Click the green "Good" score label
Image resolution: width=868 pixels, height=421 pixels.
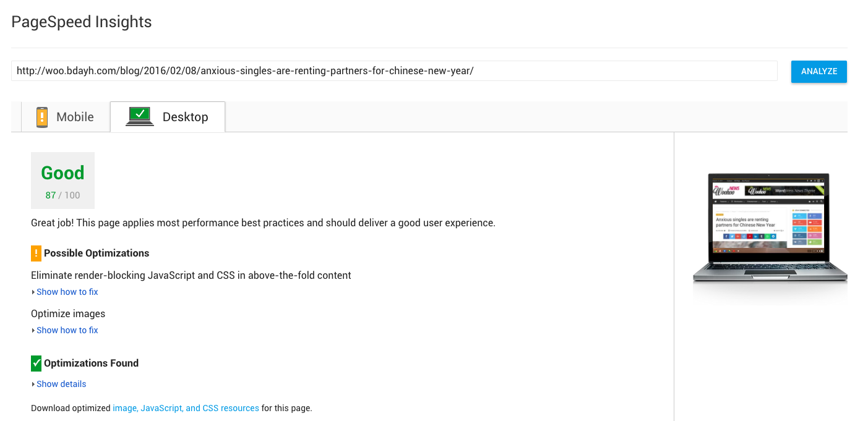(x=62, y=172)
